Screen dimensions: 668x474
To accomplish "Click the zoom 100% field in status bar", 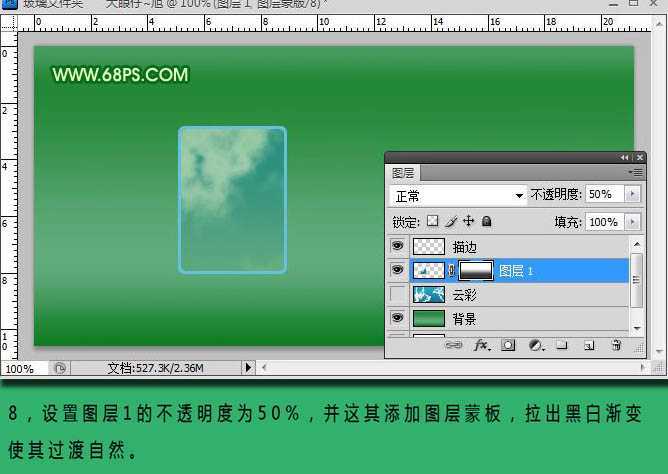I will [x=23, y=368].
